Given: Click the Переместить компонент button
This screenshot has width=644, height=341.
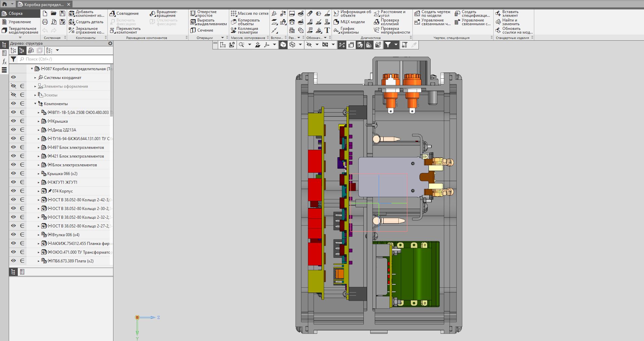Looking at the screenshot, I should pyautogui.click(x=113, y=30).
